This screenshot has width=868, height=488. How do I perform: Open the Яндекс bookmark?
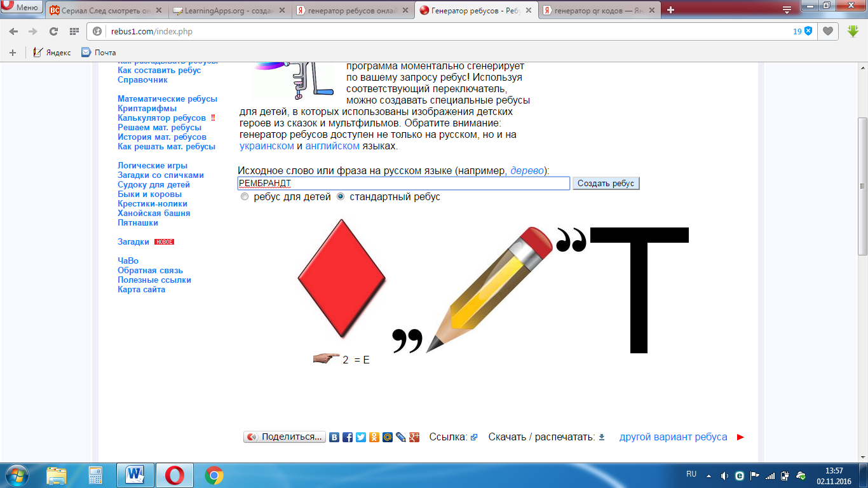click(x=52, y=53)
